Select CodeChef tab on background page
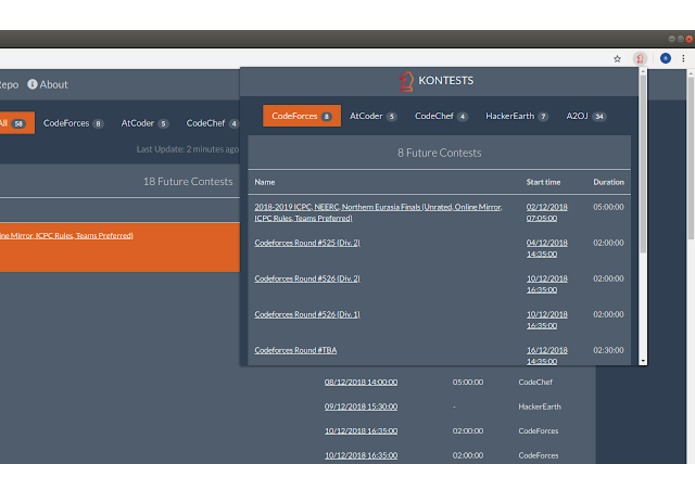Image resolution: width=695 pixels, height=494 pixels. [x=212, y=123]
